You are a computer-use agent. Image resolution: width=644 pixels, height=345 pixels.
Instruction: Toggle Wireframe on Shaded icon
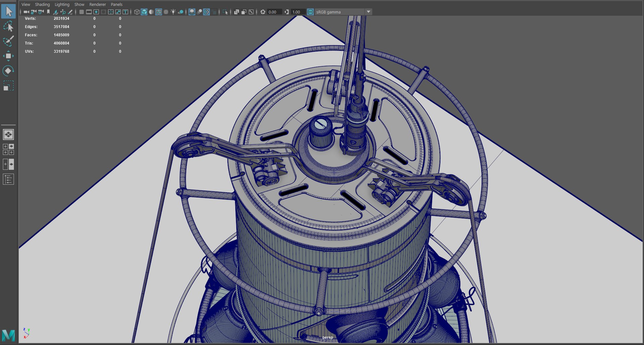pos(159,12)
